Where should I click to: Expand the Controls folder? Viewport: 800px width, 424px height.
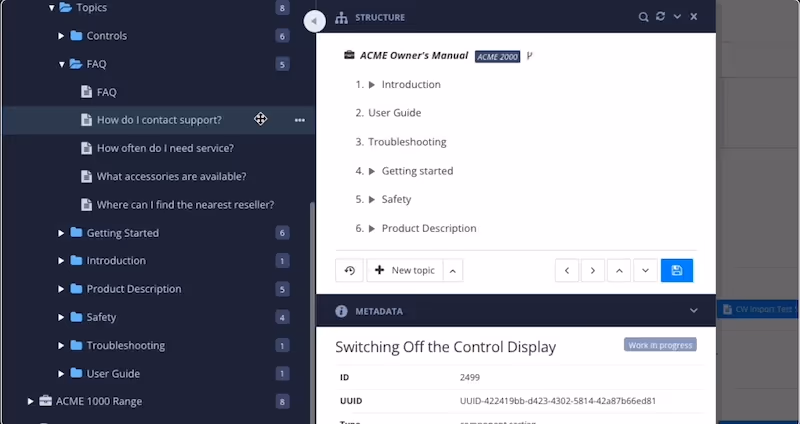tap(61, 36)
